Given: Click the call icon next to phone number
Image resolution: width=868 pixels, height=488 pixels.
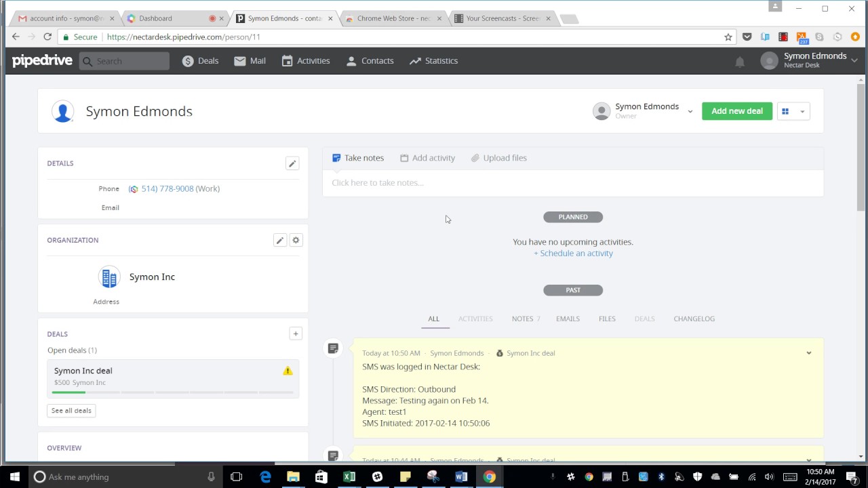Looking at the screenshot, I should (134, 189).
